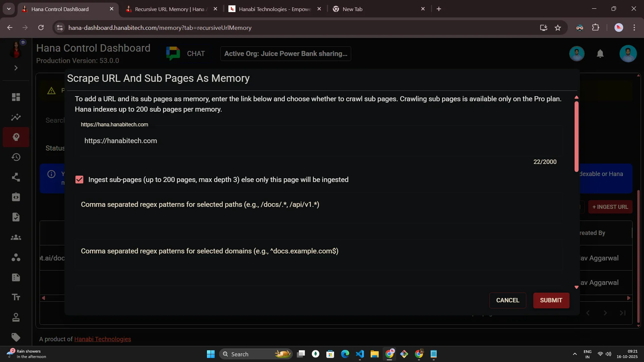Switch to Recursive URL Memory browser tab
This screenshot has width=644, height=362.
click(x=169, y=9)
